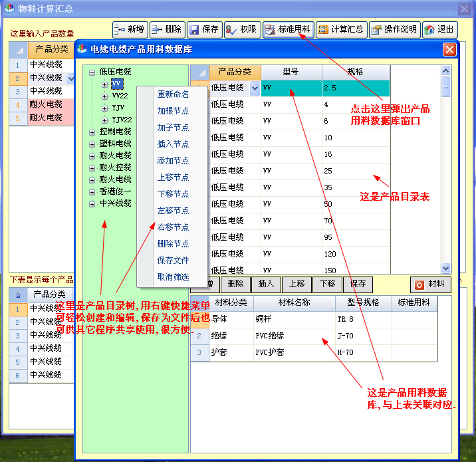This screenshot has height=462, width=476.
Task: Open the 低压电缆 category dropdown in first row
Action: (255, 88)
